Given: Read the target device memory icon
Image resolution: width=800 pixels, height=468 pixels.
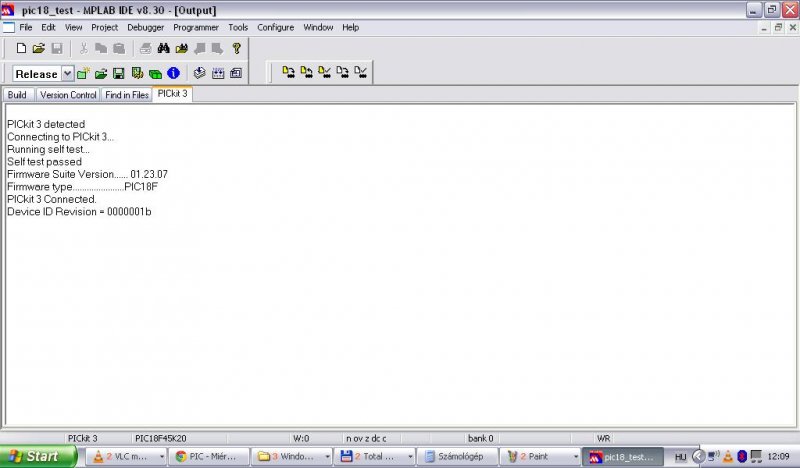Looking at the screenshot, I should [x=306, y=72].
